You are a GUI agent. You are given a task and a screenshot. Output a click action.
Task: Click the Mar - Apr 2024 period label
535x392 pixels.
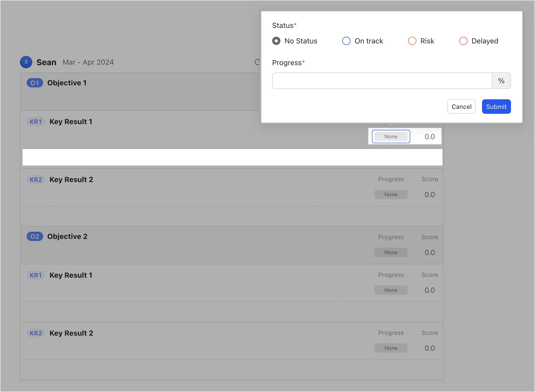[88, 62]
